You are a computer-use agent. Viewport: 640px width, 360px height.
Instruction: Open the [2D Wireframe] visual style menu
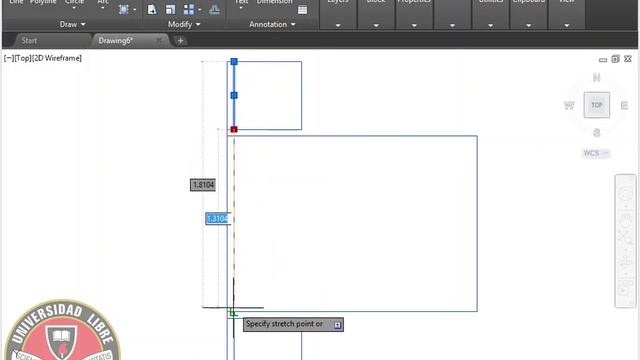[x=57, y=58]
